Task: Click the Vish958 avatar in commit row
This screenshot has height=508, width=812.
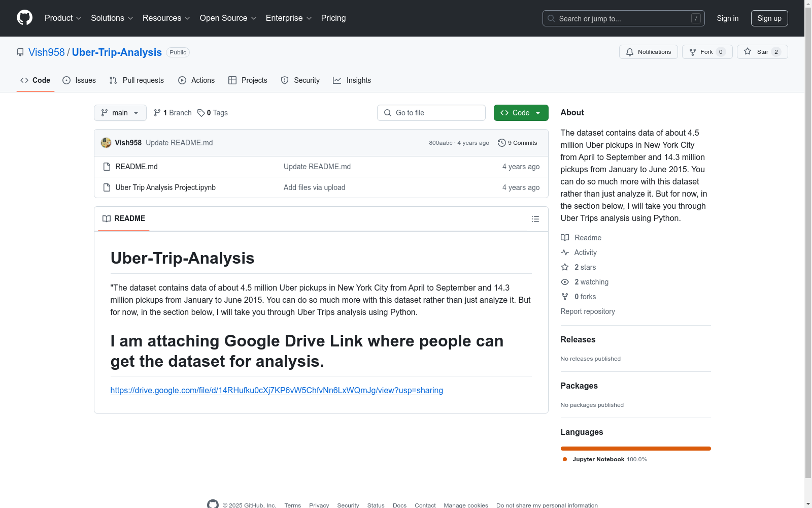Action: click(x=106, y=143)
